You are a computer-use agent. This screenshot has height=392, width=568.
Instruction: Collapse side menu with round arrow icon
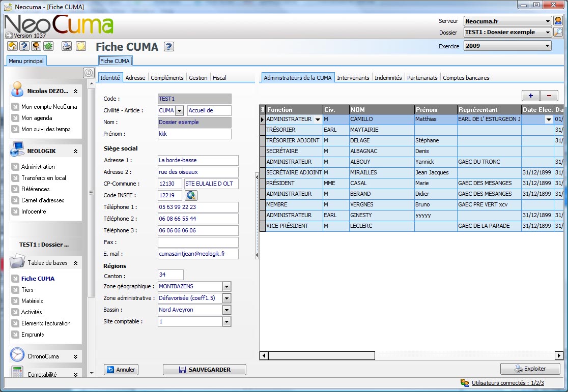point(89,73)
